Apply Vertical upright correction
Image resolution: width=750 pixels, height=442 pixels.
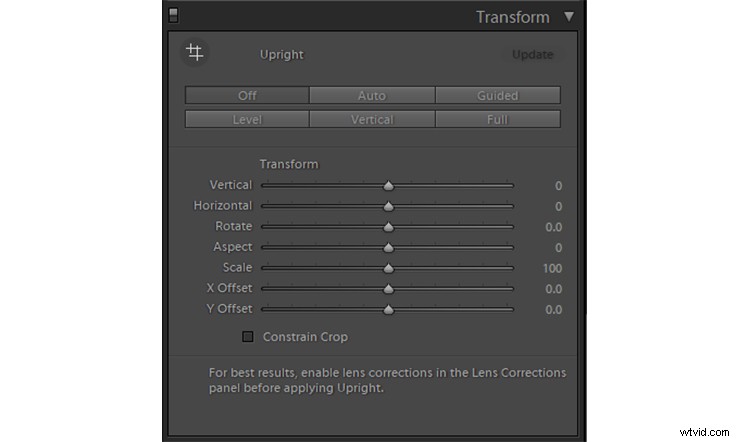[x=372, y=119]
